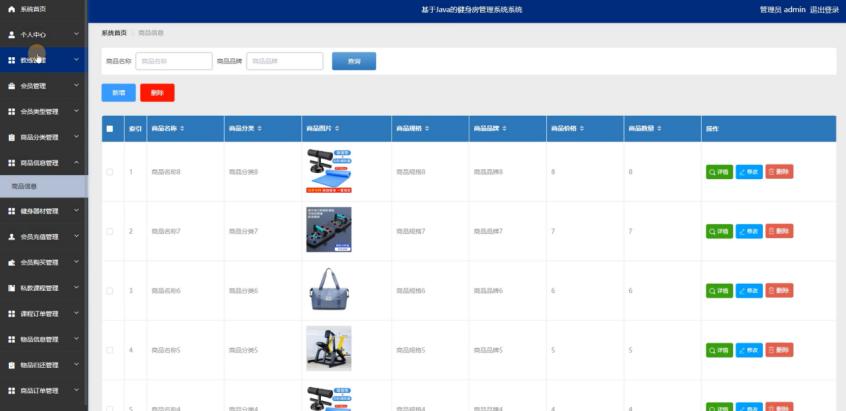Viewport: 846px width, 411px height.
Task: Click the thumbs-up icon beside 会员购买管理
Action: click(x=11, y=263)
